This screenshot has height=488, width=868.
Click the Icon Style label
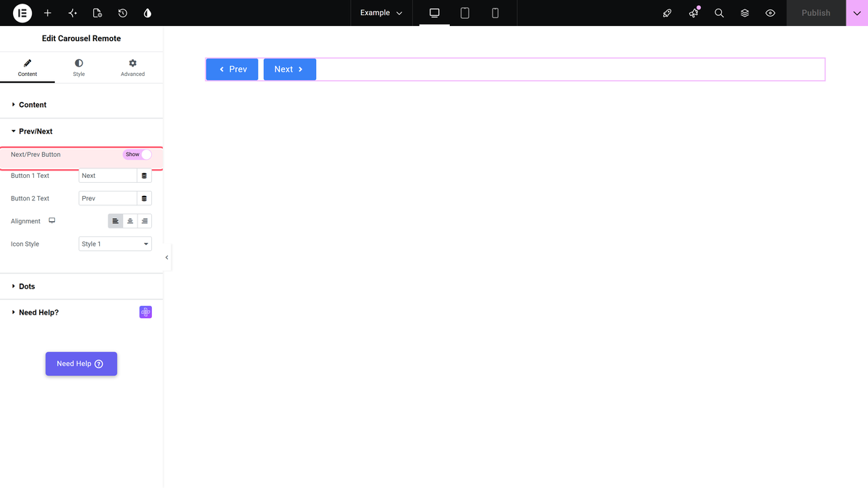(x=25, y=244)
